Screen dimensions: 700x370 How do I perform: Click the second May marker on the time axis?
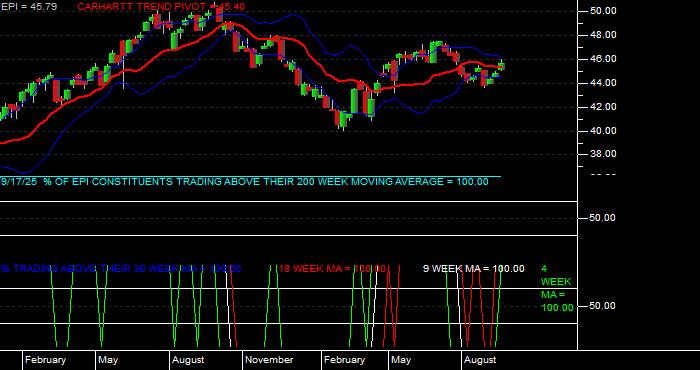tap(400, 360)
